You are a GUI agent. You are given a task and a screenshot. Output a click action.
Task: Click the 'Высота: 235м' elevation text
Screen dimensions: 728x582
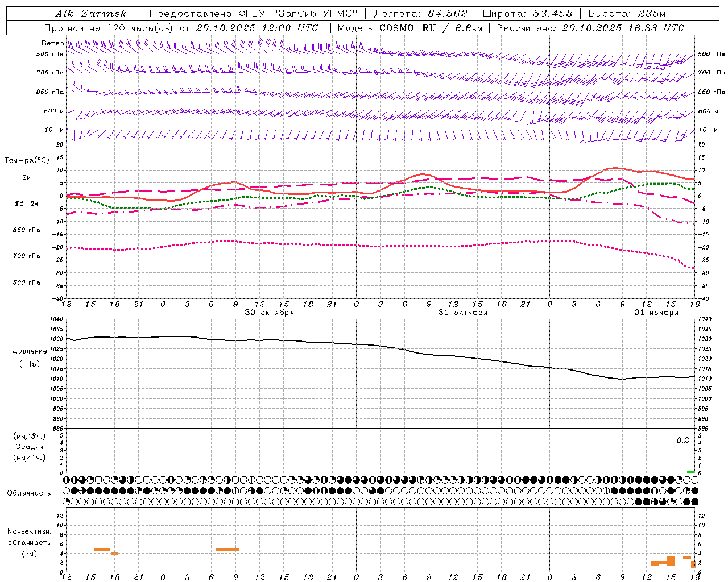point(627,14)
